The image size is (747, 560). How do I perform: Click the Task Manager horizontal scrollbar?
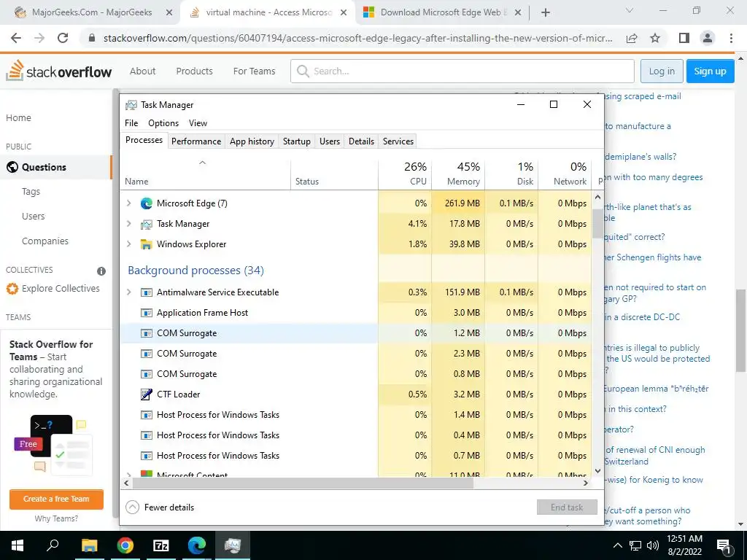coord(303,483)
